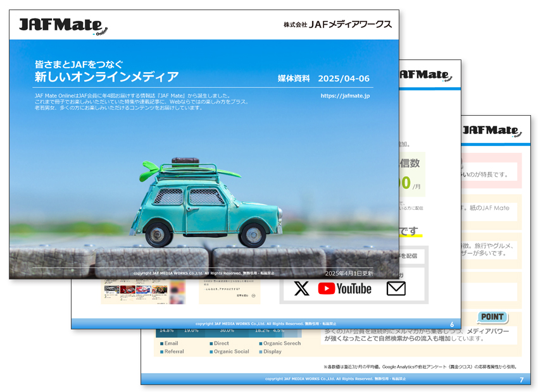Click the 株式会社 JAFメディアワークス company name
538x392 pixels.
337,24
